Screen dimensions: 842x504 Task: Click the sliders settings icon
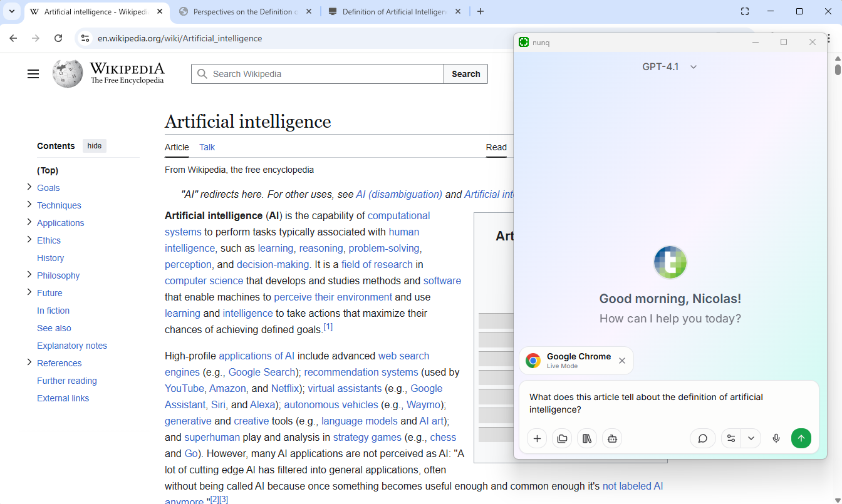[x=731, y=438]
